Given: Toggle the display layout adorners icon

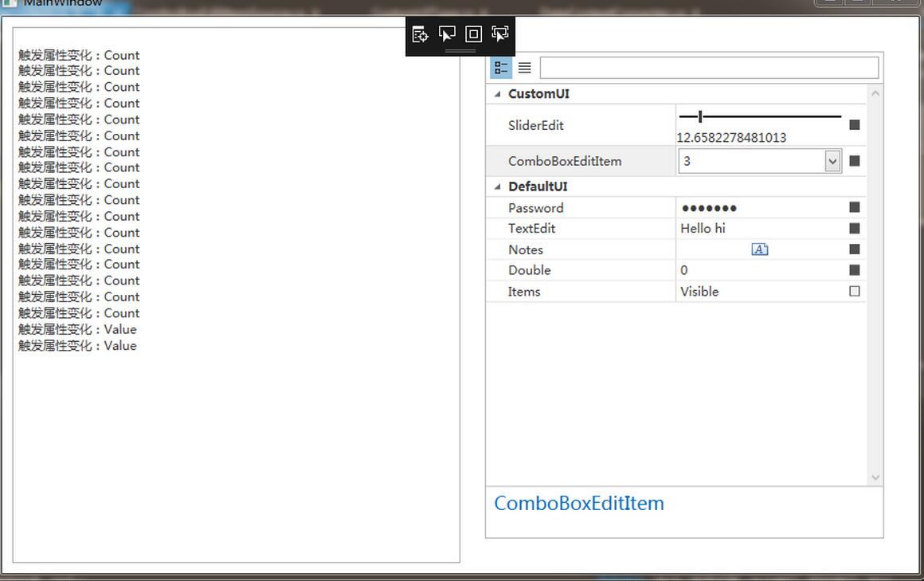Looking at the screenshot, I should point(473,34).
